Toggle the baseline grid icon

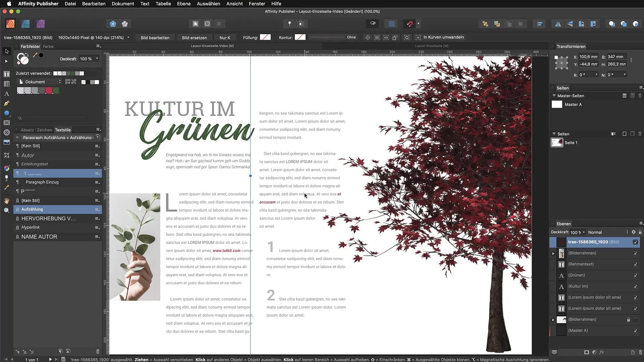391,24
